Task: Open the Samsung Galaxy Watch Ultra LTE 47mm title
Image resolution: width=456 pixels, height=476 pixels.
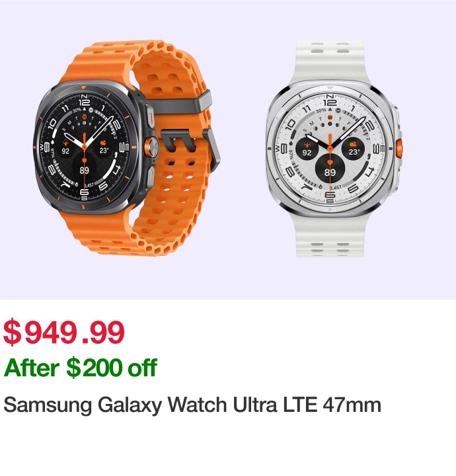Action: point(192,405)
